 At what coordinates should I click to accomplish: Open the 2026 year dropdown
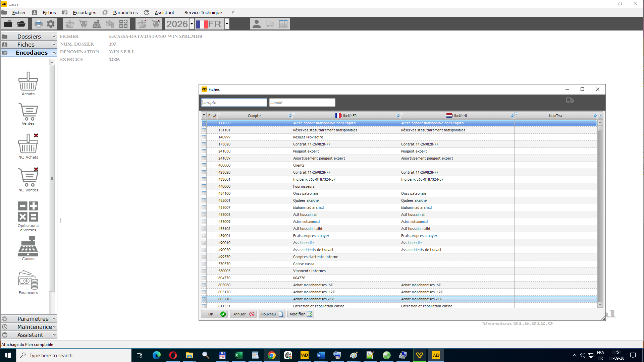tap(192, 24)
